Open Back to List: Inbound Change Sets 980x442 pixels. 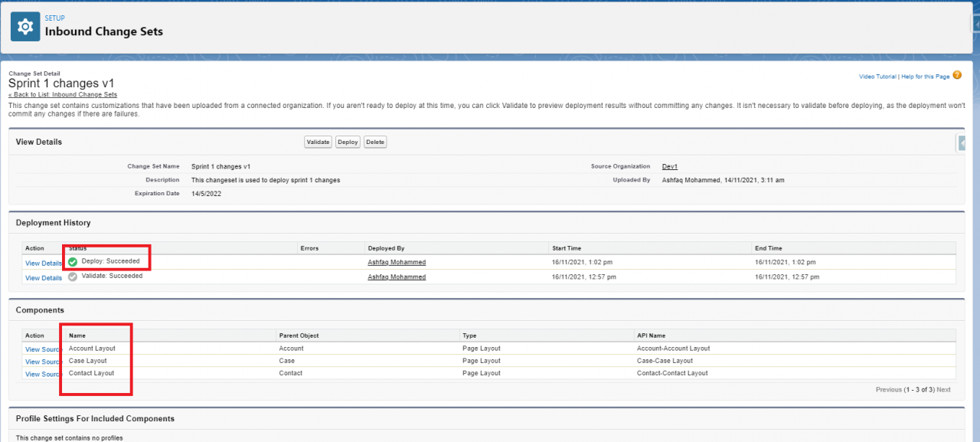(x=63, y=93)
